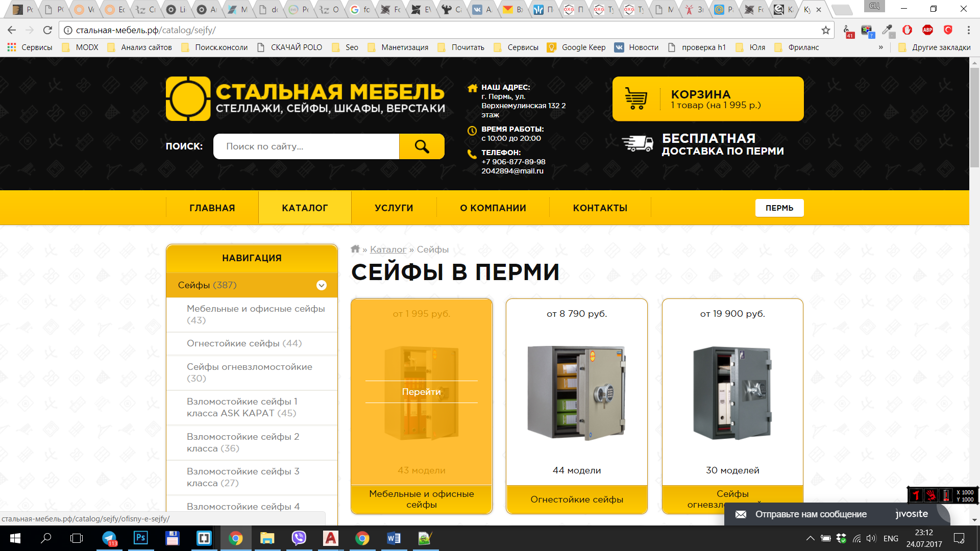Click the site search input field
980x551 pixels.
pyautogui.click(x=306, y=146)
